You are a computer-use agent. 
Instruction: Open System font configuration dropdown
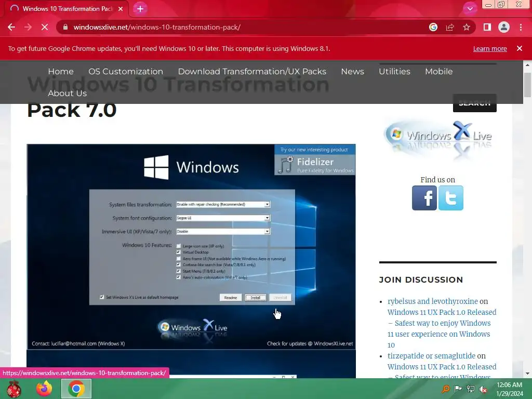[223, 218]
